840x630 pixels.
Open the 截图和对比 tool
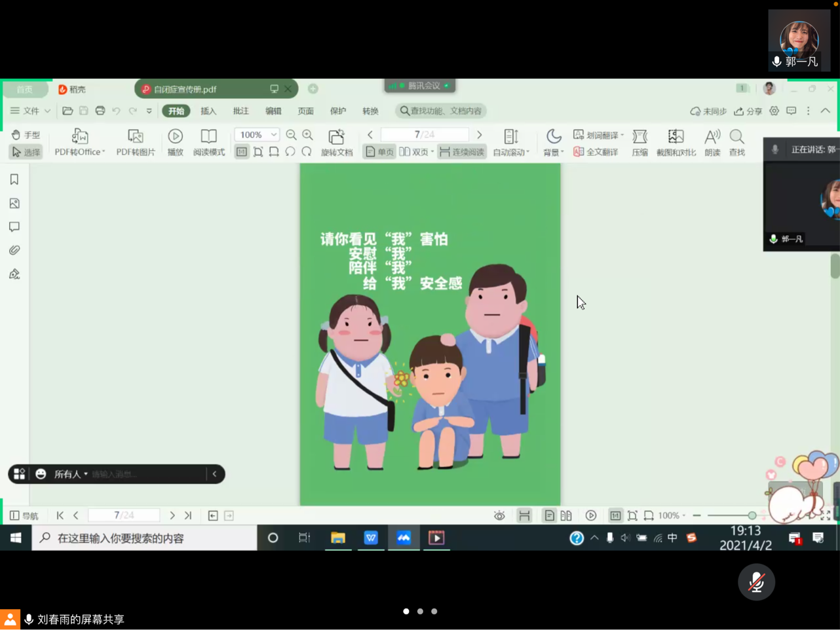click(x=676, y=136)
